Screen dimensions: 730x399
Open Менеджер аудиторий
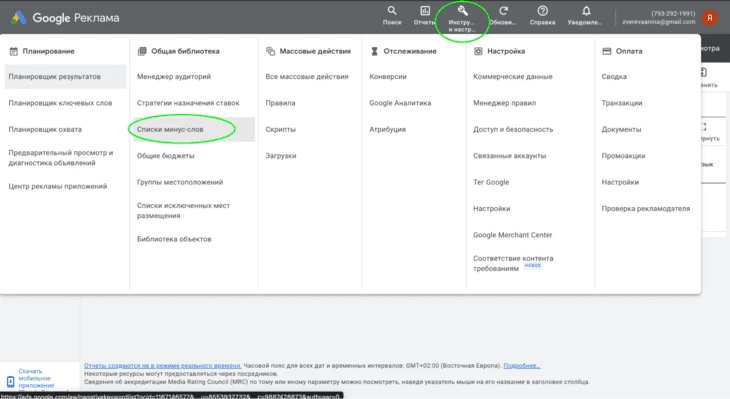point(174,77)
